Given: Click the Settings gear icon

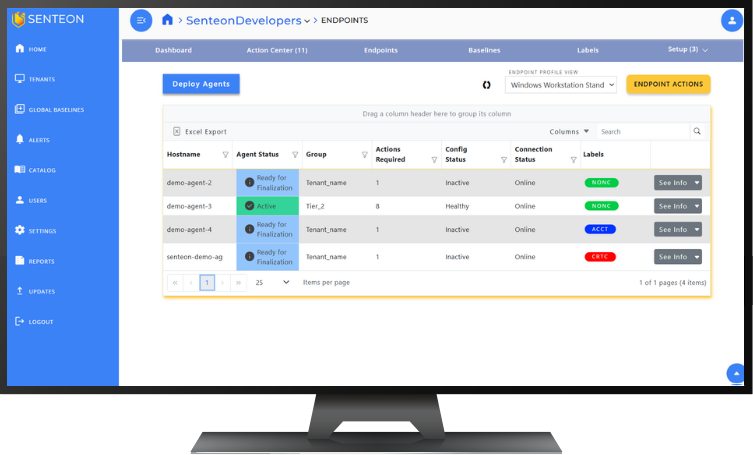Looking at the screenshot, I should [x=20, y=231].
